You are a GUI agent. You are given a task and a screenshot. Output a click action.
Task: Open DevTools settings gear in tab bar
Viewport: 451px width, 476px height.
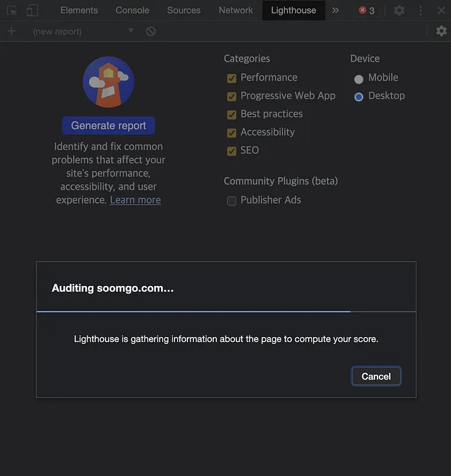[399, 10]
